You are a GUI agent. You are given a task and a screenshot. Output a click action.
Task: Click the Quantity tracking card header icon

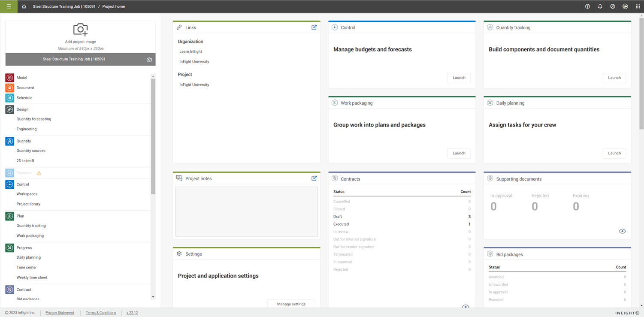pyautogui.click(x=490, y=27)
